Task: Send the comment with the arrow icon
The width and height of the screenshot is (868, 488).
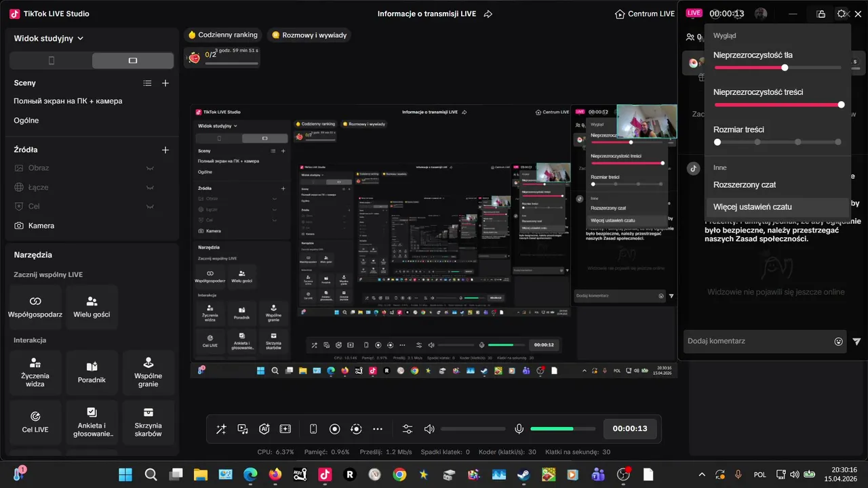Action: point(857,342)
